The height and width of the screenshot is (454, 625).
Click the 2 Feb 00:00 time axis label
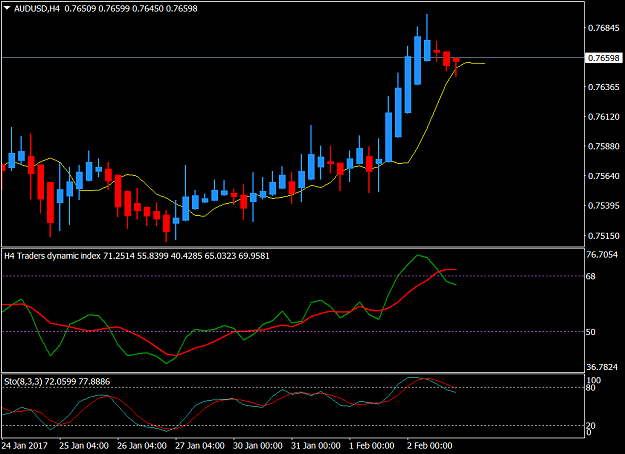[x=430, y=446]
